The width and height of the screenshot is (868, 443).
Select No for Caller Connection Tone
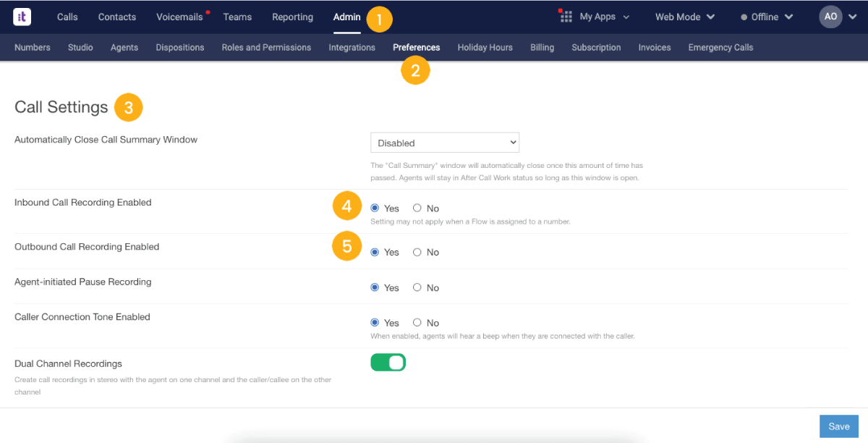coord(417,323)
